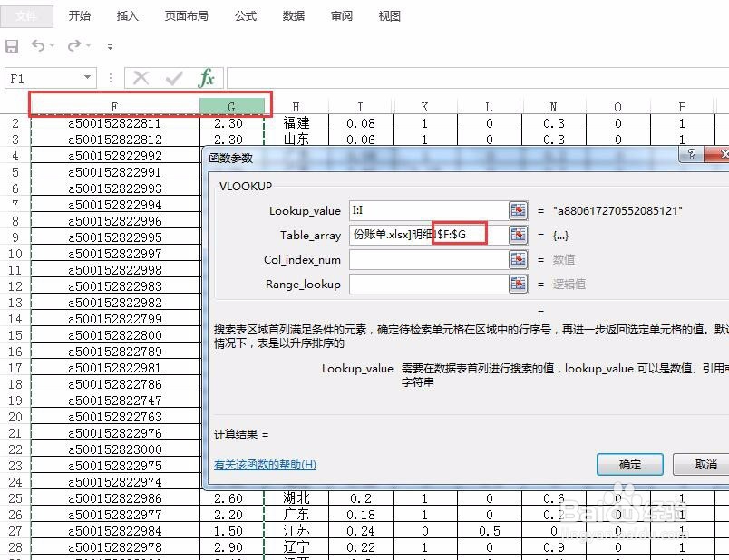This screenshot has width=729, height=560.
Task: Open the Name Box dropdown
Action: pos(86,77)
